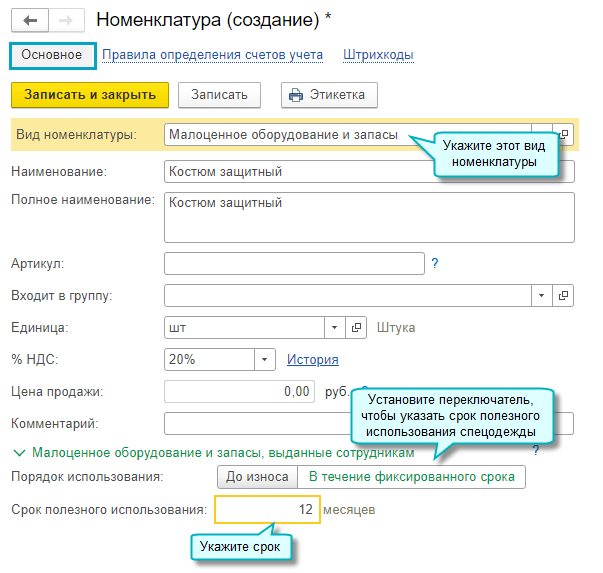Click the 20% НДС value field
The image size is (603, 573).
[x=209, y=360]
